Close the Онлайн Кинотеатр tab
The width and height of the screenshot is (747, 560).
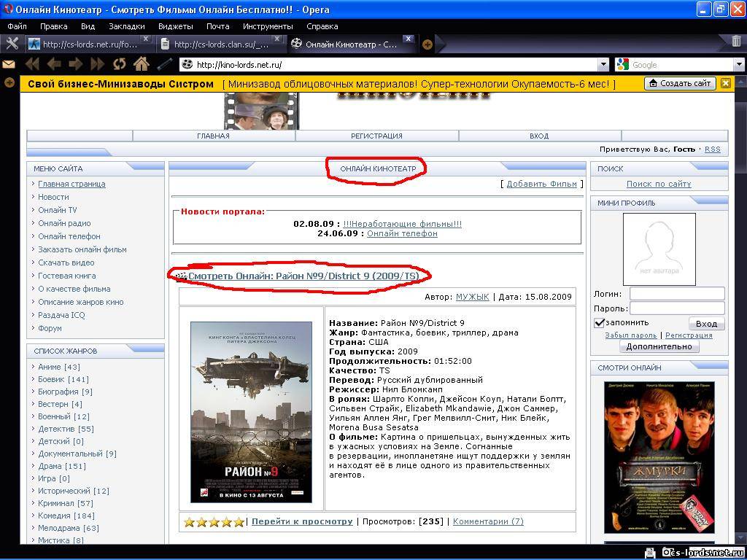408,39
